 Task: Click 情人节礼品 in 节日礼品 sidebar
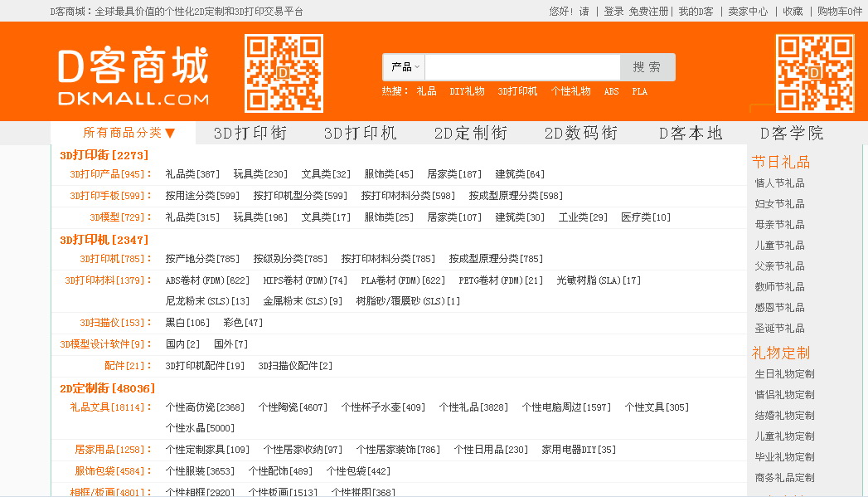779,183
